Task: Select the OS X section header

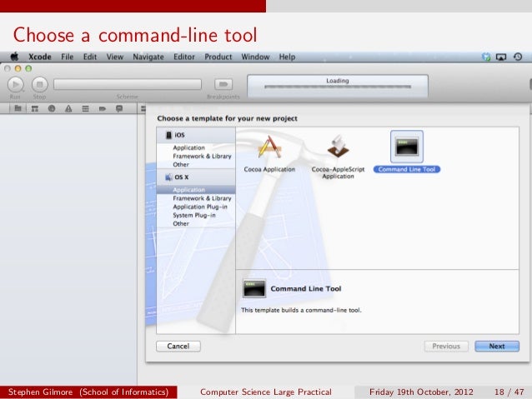Action: pos(196,177)
